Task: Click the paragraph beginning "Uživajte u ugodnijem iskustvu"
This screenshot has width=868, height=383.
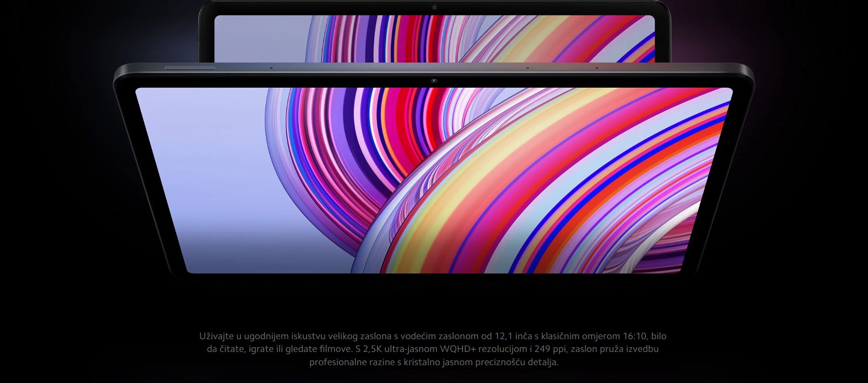Action: point(433,349)
